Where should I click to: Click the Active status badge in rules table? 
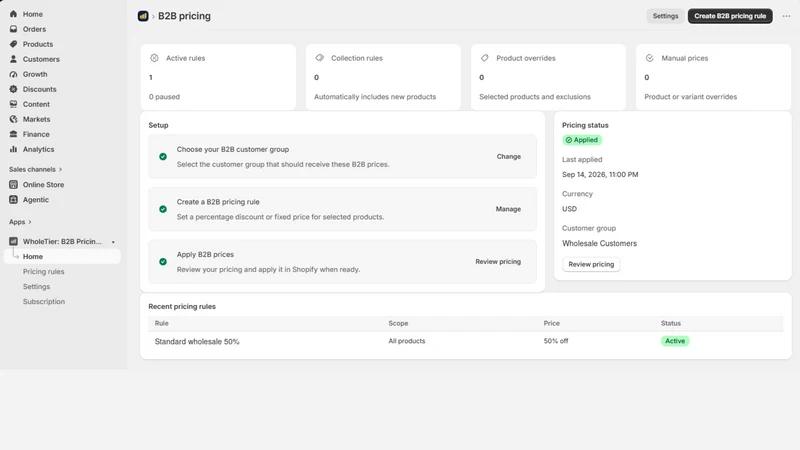tap(675, 341)
